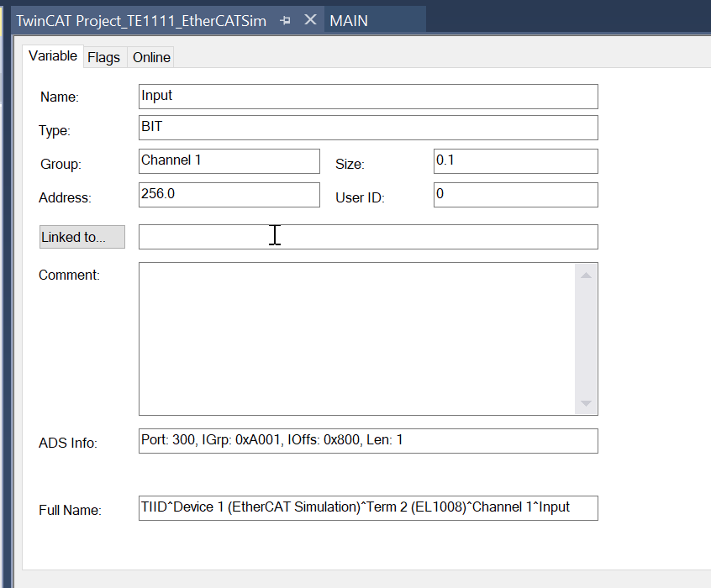Viewport: 711px width, 588px height.
Task: Click the Address: label
Action: (x=65, y=197)
